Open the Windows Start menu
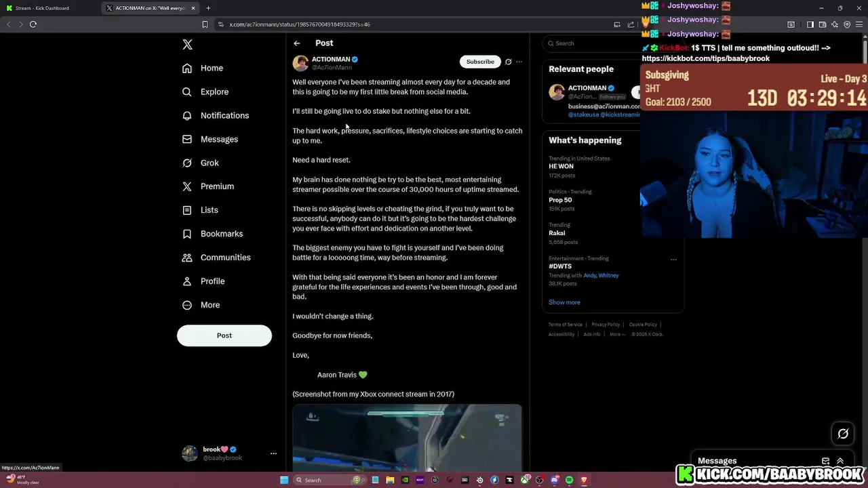The image size is (868, 488). tap(284, 480)
